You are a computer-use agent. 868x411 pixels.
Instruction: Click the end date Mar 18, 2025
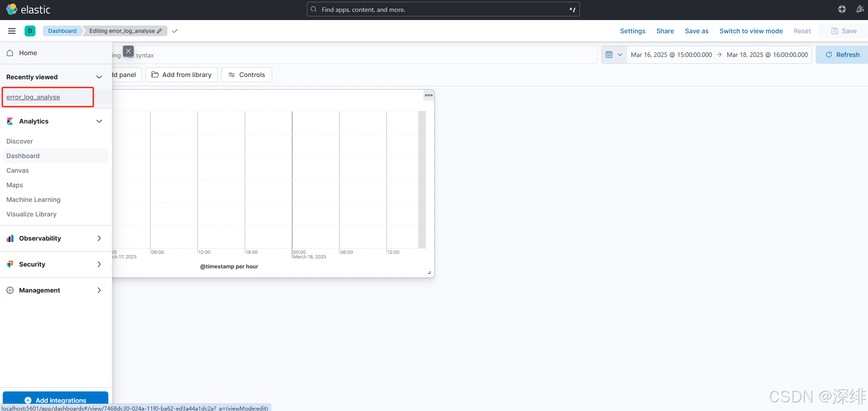(x=767, y=55)
